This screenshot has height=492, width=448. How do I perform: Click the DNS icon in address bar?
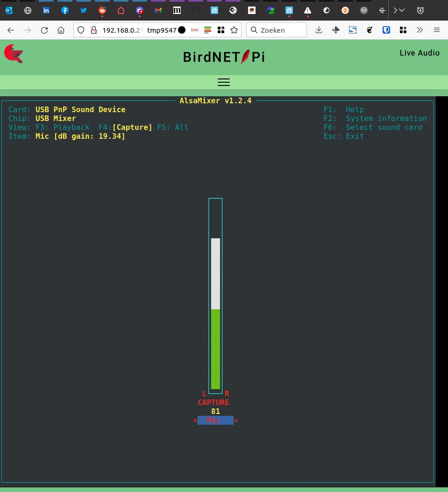(x=195, y=30)
